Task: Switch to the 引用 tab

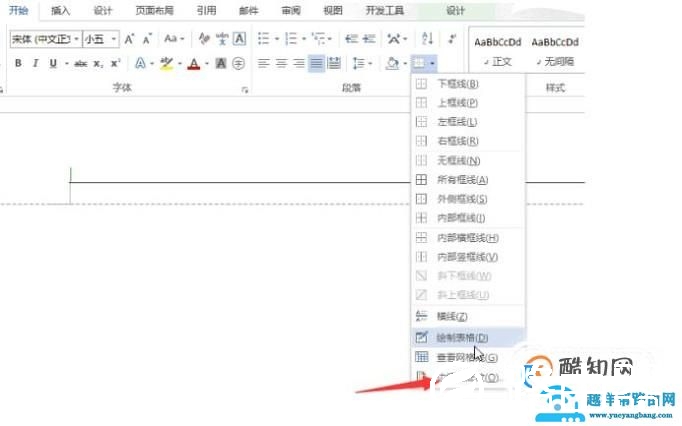Action: (206, 10)
